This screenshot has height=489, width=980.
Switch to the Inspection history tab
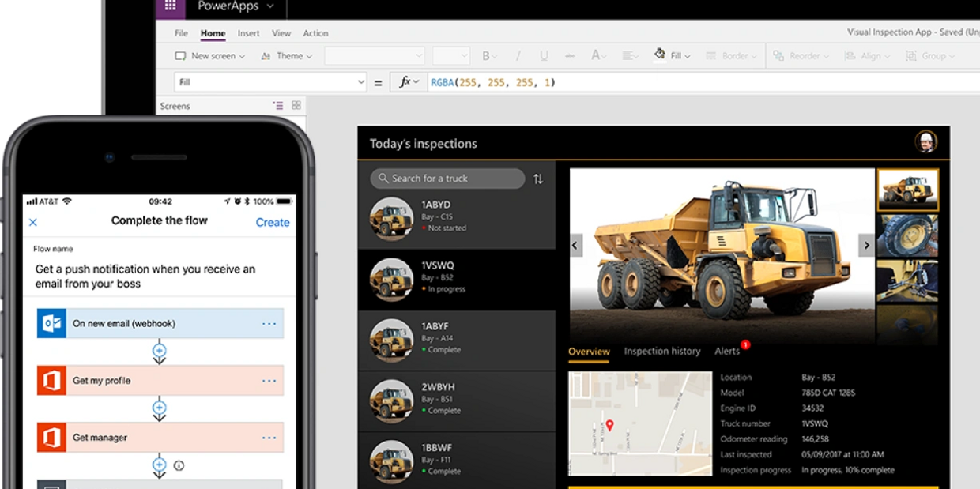[662, 352]
